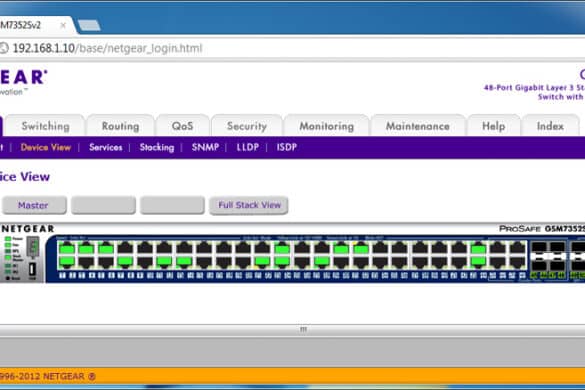The image size is (585, 390).
Task: Open the Switching tab
Action: [x=45, y=126]
